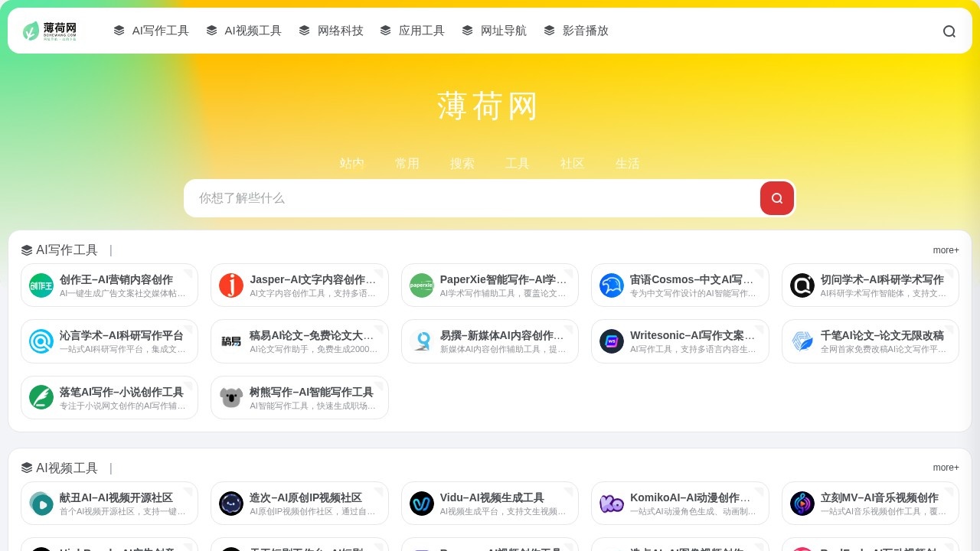Open 千笔AI论文–论文无限改稿 link
The width and height of the screenshot is (980, 551).
tap(882, 335)
